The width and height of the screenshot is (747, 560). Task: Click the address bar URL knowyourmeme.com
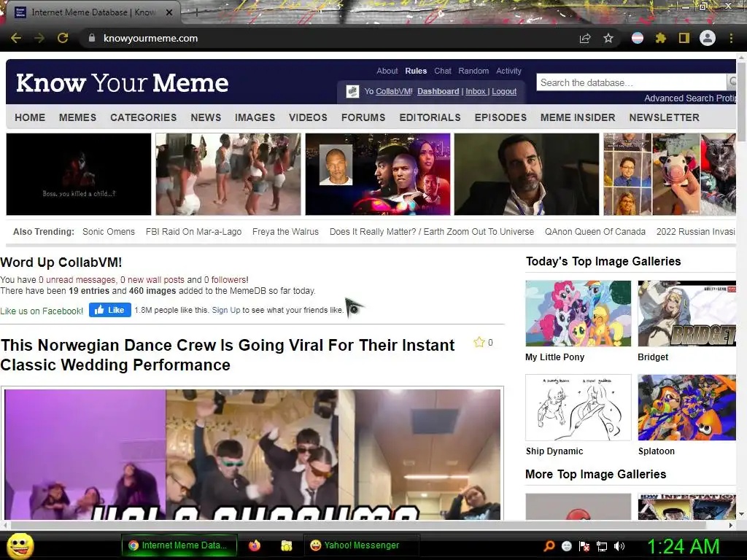pyautogui.click(x=150, y=39)
